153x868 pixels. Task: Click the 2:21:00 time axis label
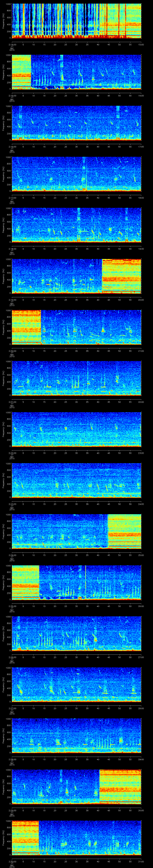12,402
